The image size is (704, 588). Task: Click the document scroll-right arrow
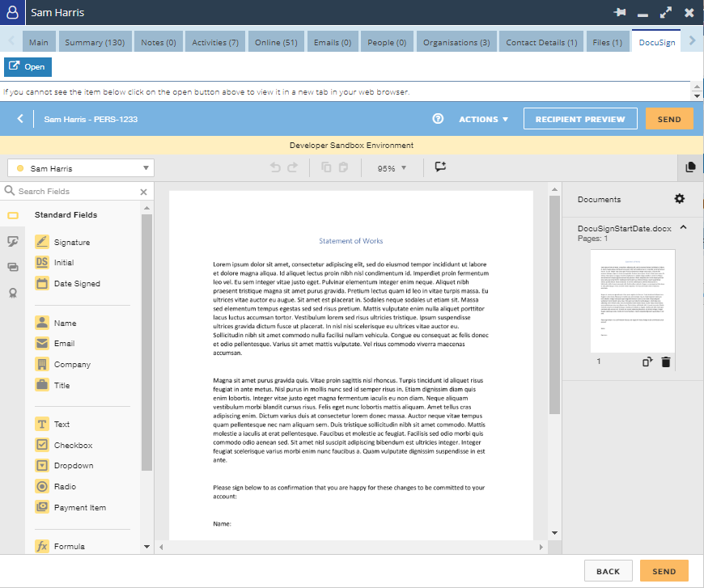(x=541, y=547)
